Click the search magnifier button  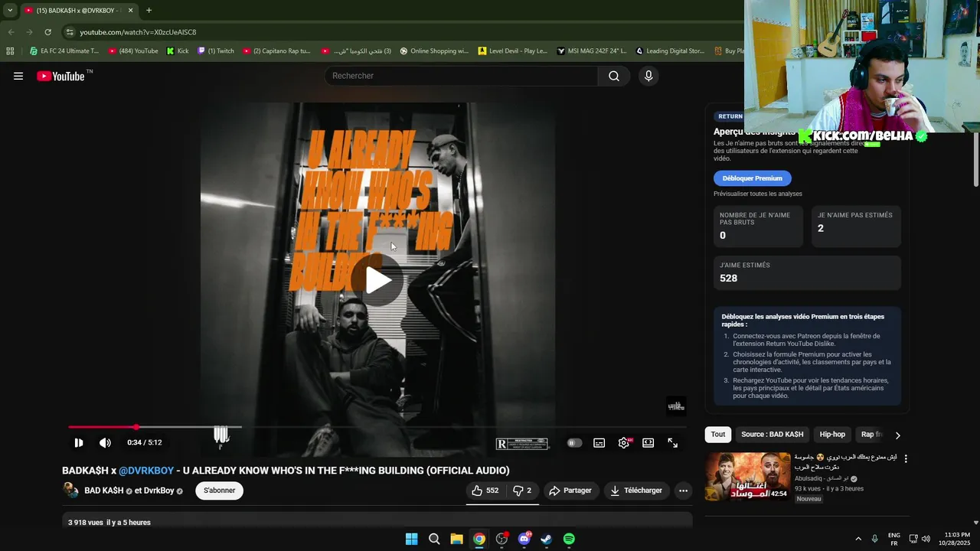614,76
